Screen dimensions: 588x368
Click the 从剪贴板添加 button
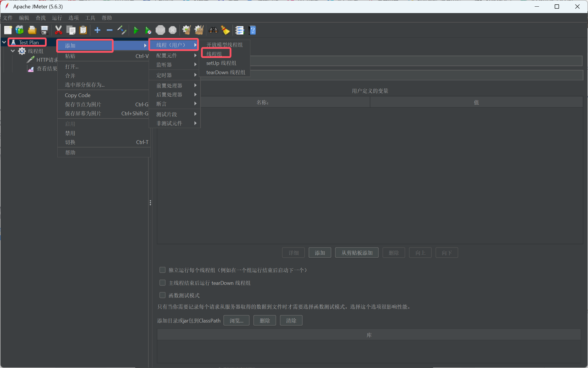pos(356,253)
